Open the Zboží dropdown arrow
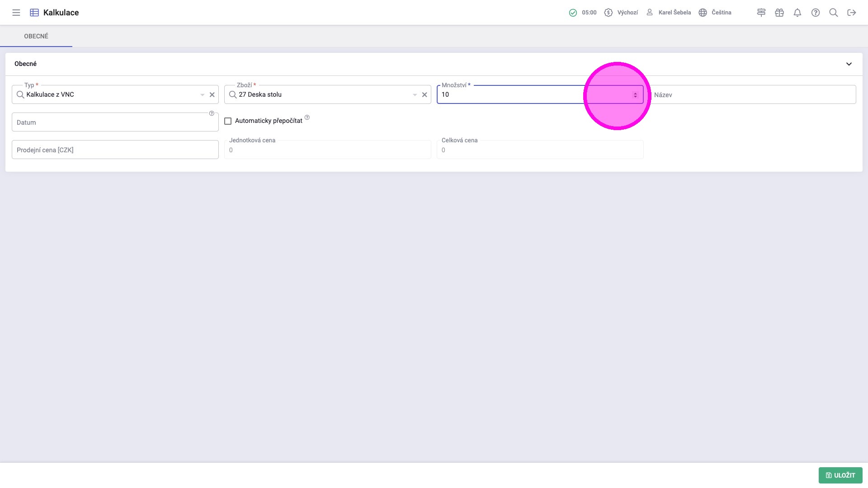The image size is (868, 488). (x=415, y=95)
